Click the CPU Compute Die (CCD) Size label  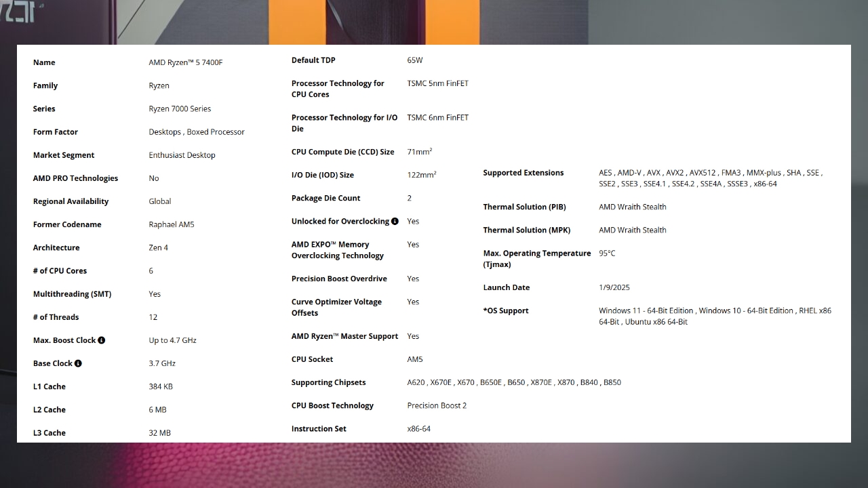(x=342, y=152)
